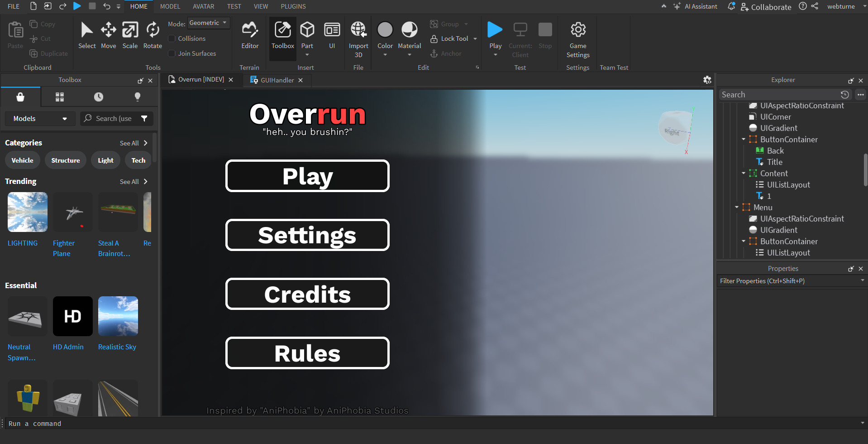Switch to the PLUGINS ribbon tab
The width and height of the screenshot is (868, 444).
(293, 6)
